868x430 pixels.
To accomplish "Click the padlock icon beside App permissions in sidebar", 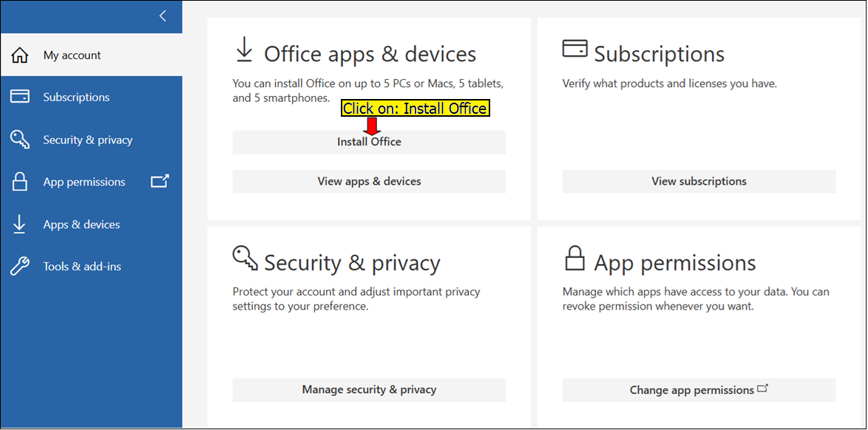I will pyautogui.click(x=20, y=182).
